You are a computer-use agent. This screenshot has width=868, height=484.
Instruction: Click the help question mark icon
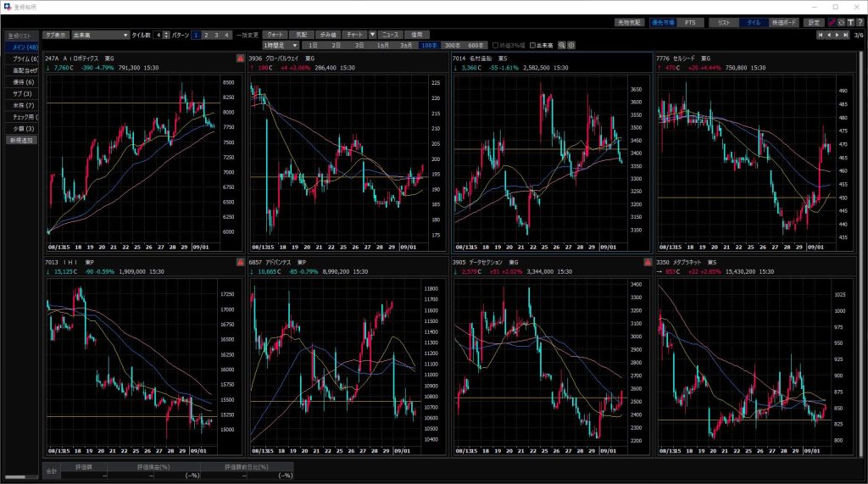click(859, 22)
